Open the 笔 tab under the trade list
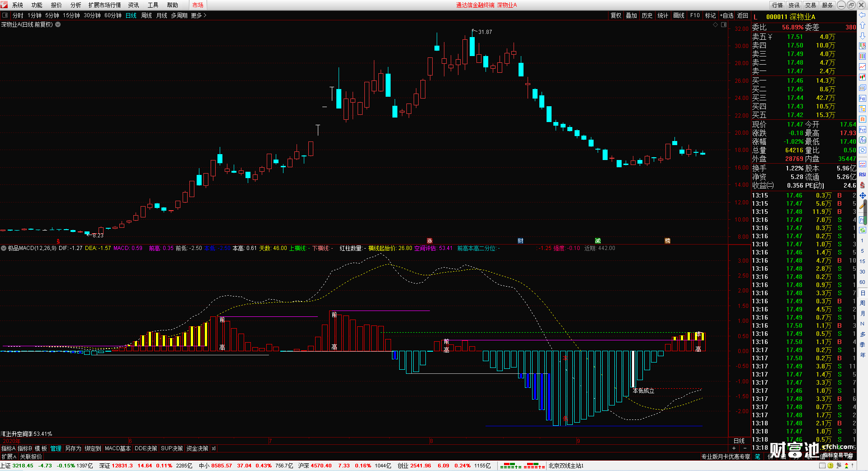The image size is (868, 471). [x=757, y=457]
